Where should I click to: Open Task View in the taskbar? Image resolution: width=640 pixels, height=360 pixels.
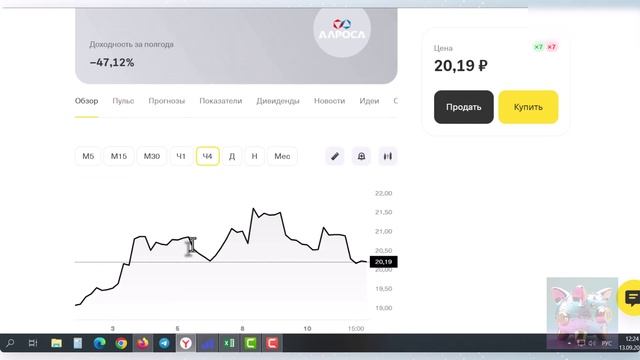pyautogui.click(x=33, y=343)
